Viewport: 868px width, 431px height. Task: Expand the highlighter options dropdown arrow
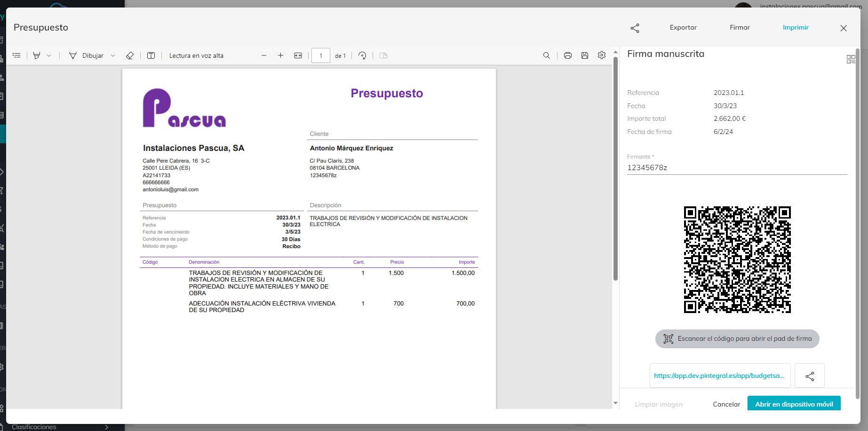(49, 55)
